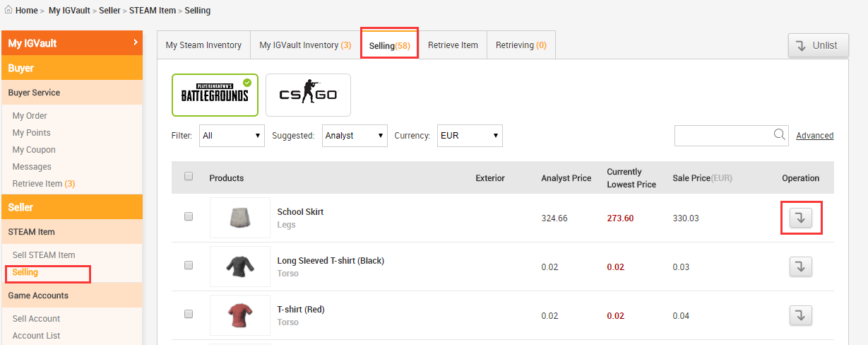Unlist the School Skirt item
The height and width of the screenshot is (345, 868).
tap(800, 218)
